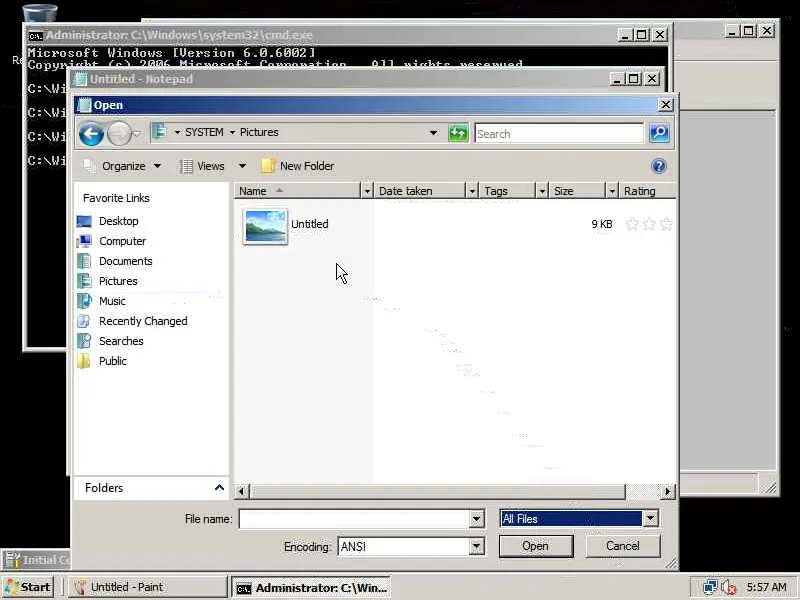Sort by the Date taken column header
The image size is (800, 600).
(420, 191)
